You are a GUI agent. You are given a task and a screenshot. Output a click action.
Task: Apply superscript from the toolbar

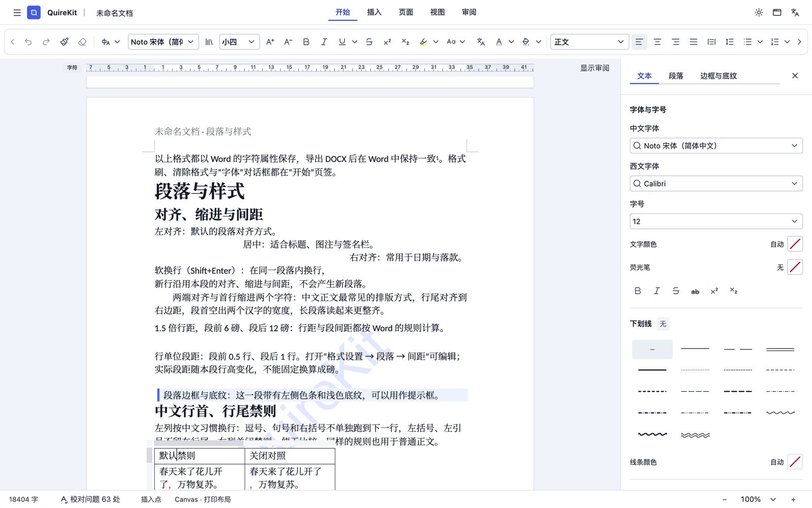point(387,42)
